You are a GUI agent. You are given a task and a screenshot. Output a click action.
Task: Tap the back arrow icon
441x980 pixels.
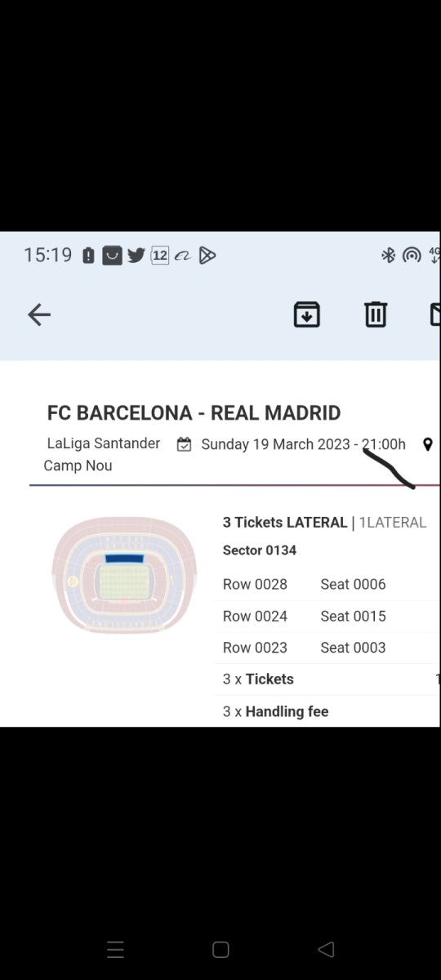tap(39, 314)
